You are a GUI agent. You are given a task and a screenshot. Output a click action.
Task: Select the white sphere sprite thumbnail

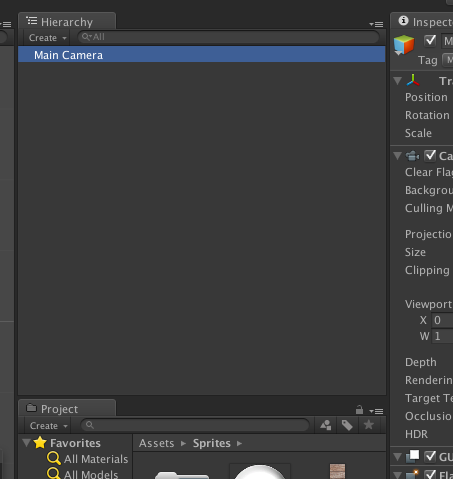(x=259, y=471)
